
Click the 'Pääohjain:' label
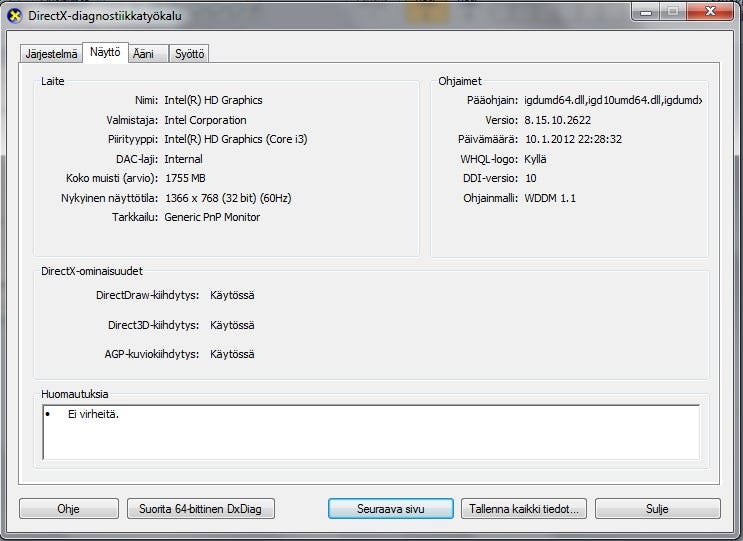tap(492, 100)
